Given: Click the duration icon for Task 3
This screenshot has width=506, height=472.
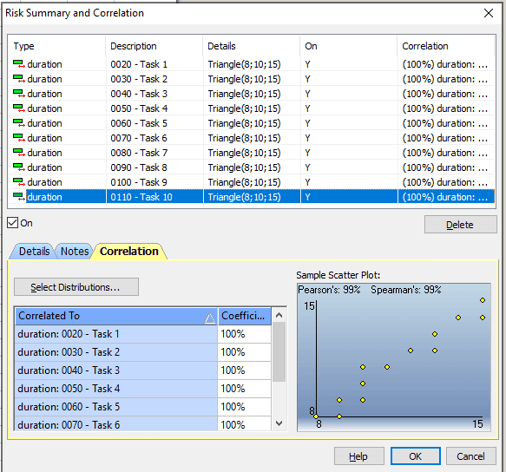Looking at the screenshot, I should tap(19, 94).
